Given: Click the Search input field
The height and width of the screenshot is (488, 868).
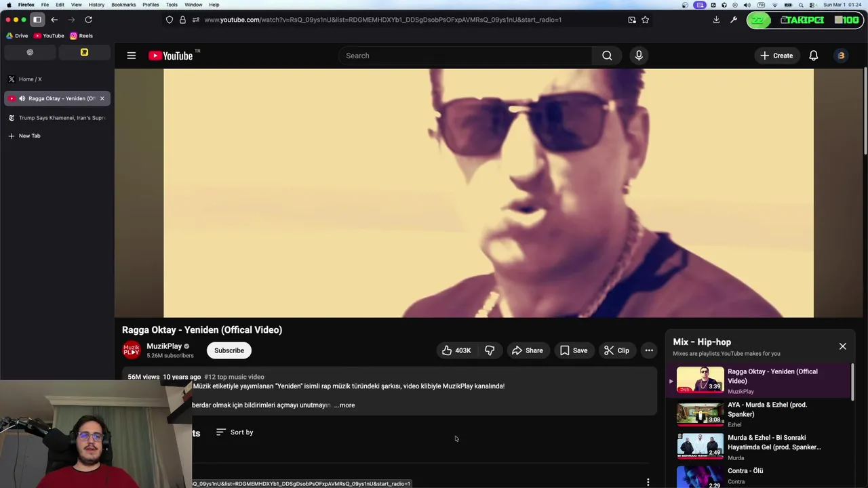Looking at the screenshot, I should point(465,56).
